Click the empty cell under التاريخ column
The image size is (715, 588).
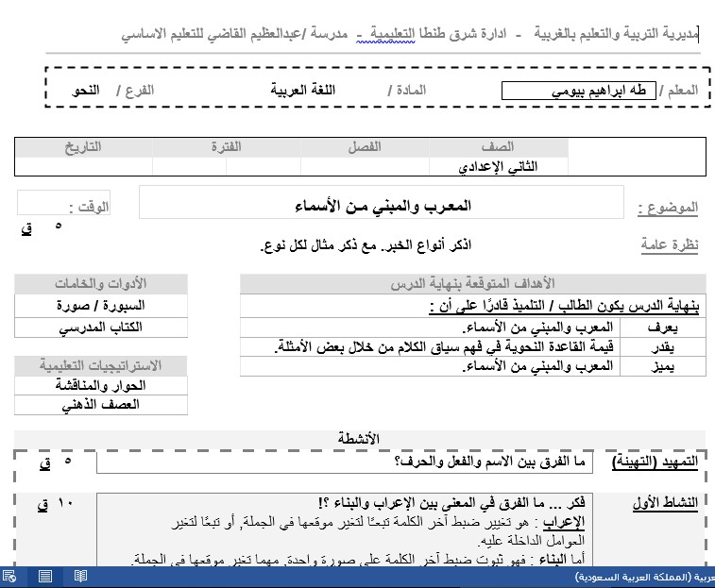tap(83, 166)
